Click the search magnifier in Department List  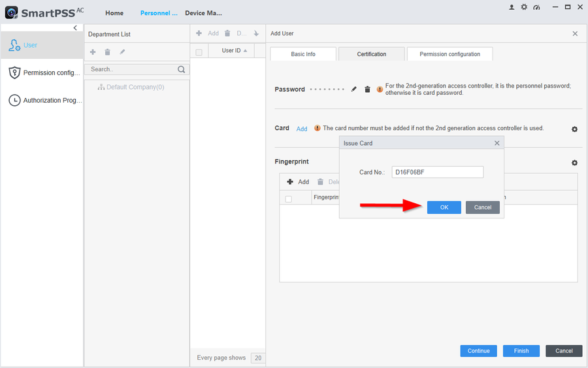tap(182, 69)
